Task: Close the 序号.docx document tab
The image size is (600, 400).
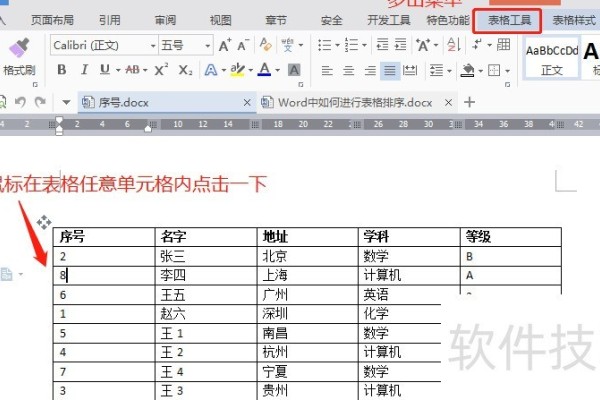Action: tap(247, 102)
